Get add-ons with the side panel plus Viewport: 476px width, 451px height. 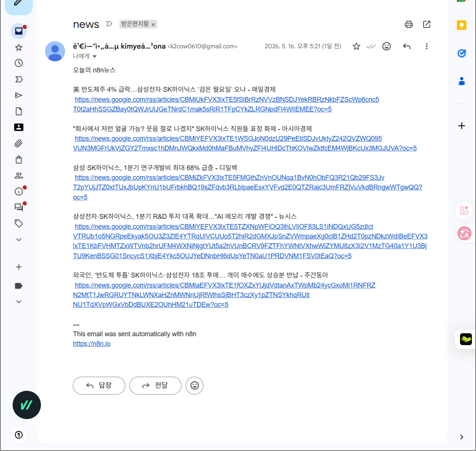461,126
